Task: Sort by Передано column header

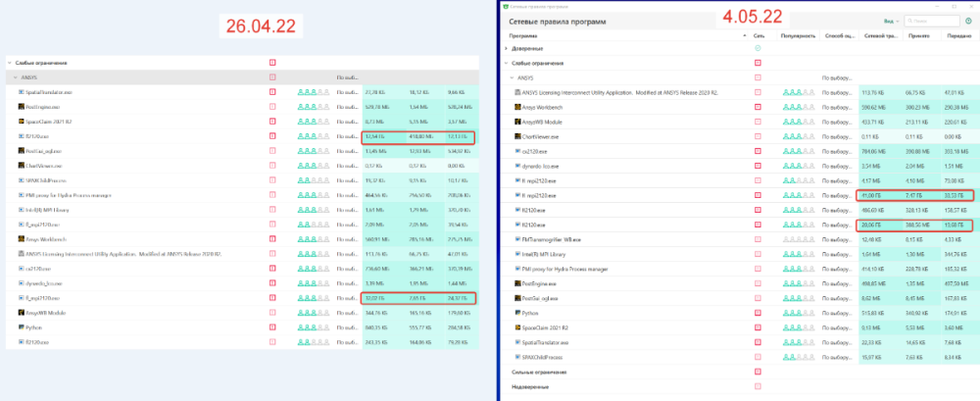Action: [959, 35]
